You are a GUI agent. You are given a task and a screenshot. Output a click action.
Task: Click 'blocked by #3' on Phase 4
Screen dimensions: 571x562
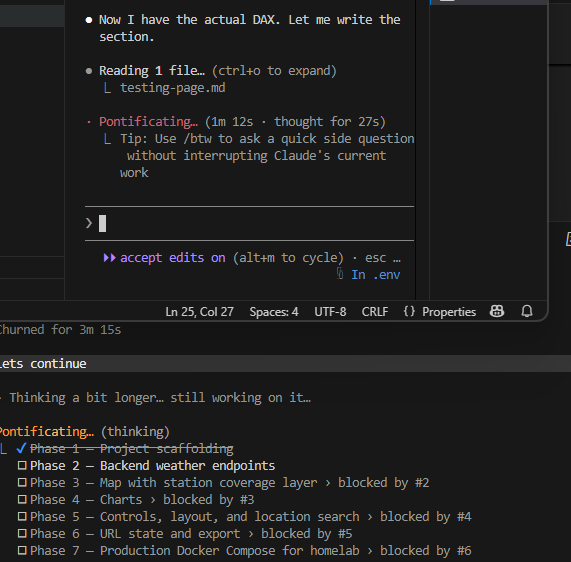point(208,500)
